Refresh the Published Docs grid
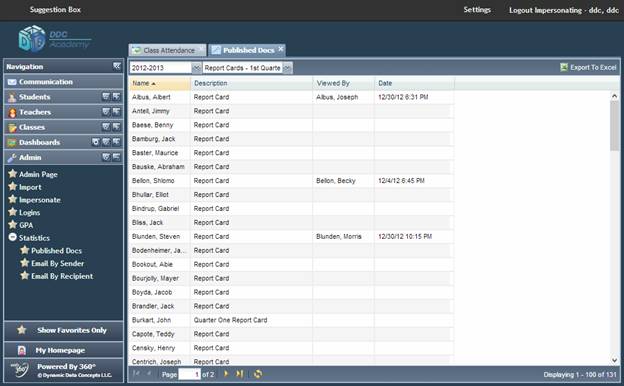The image size is (624, 386). pos(258,374)
